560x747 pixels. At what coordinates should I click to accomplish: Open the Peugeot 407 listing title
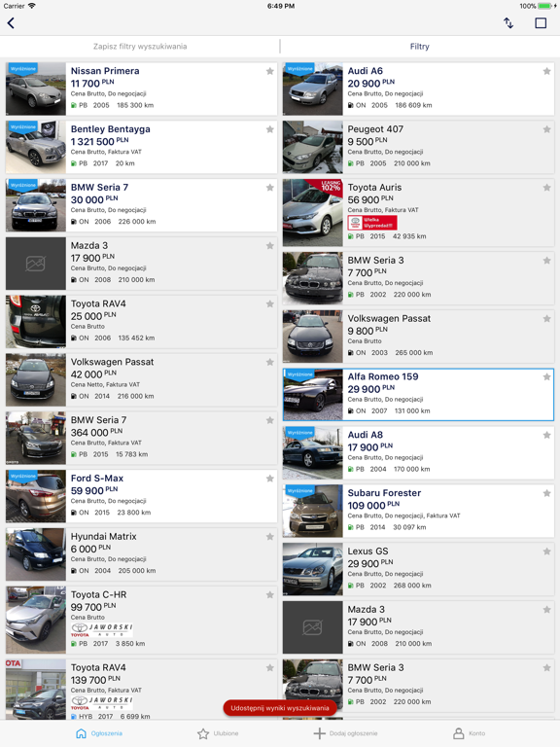tap(375, 129)
